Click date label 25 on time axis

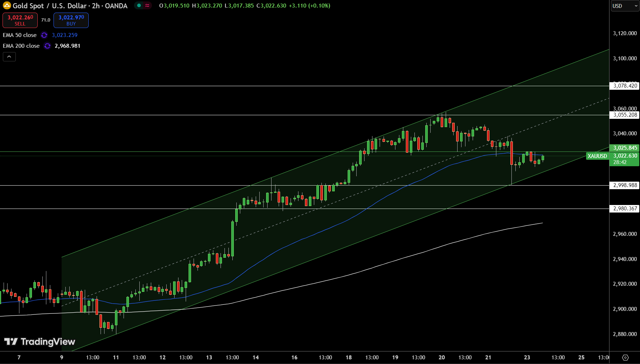(581, 358)
